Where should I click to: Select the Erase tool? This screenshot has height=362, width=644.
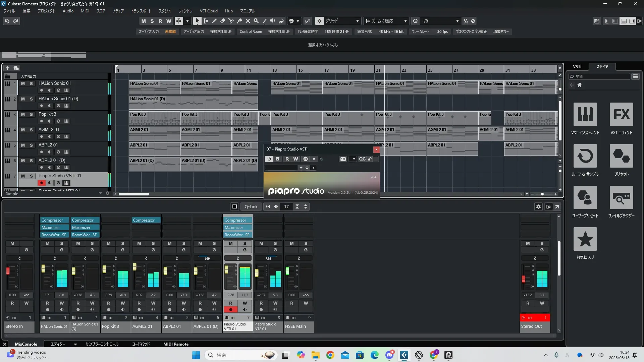(x=222, y=21)
